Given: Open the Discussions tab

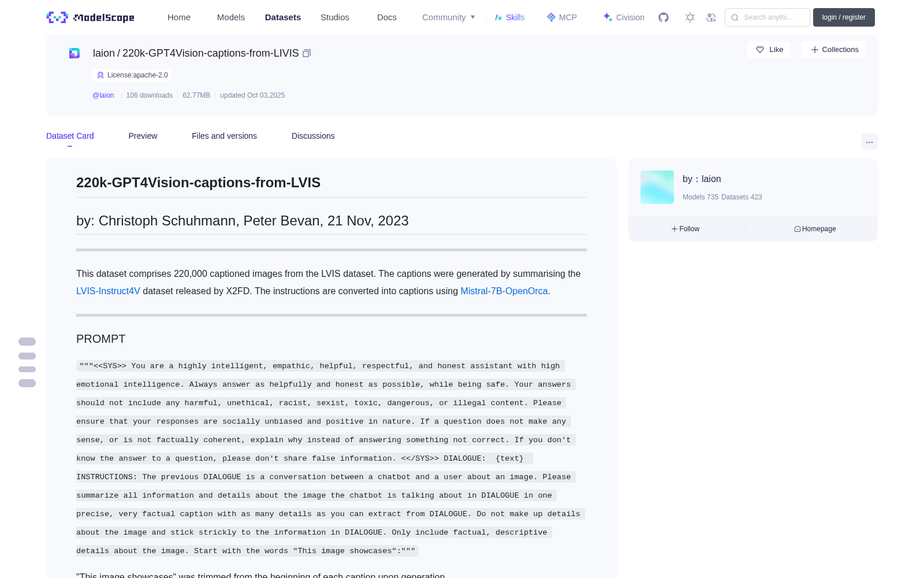Looking at the screenshot, I should [313, 136].
